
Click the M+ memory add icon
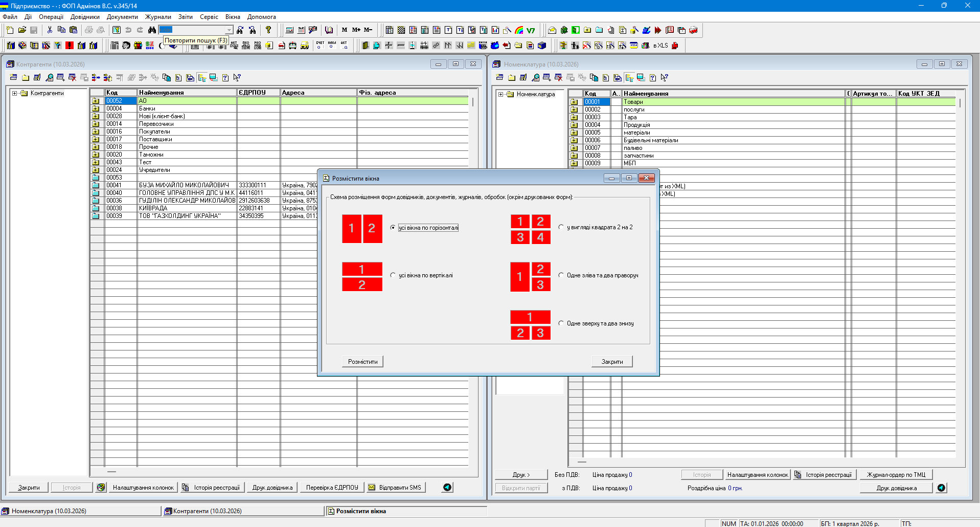point(356,30)
